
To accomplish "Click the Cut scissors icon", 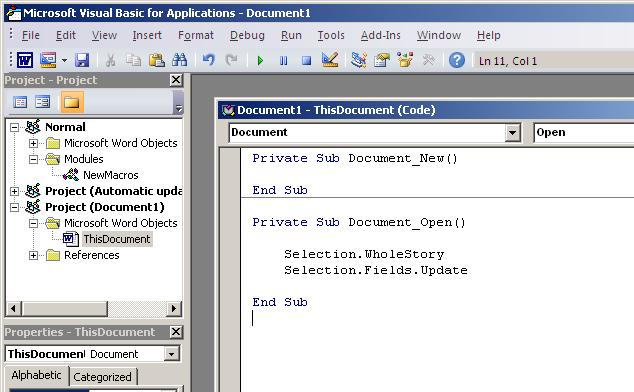I will (x=110, y=60).
